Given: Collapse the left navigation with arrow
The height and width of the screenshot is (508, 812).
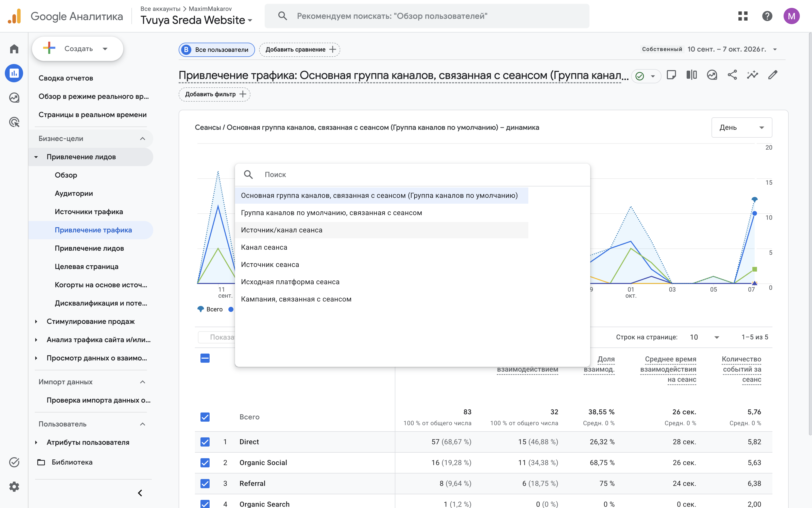Looking at the screenshot, I should click(x=140, y=493).
